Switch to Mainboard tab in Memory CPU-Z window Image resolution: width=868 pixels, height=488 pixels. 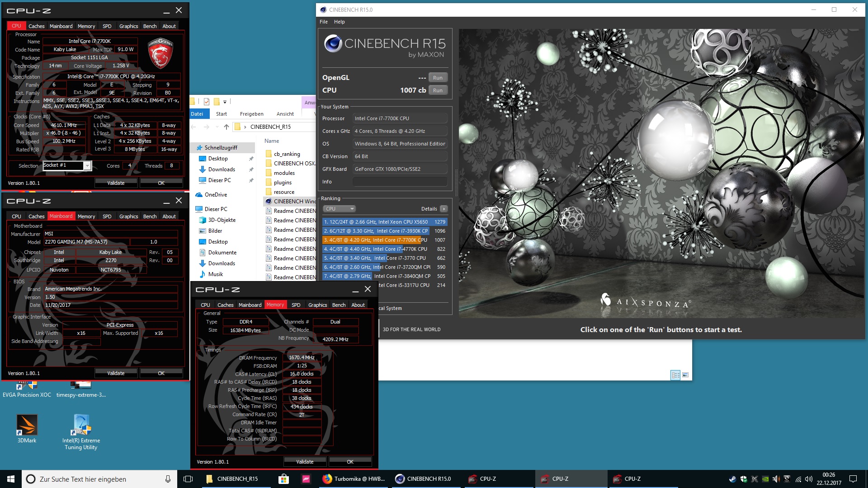(250, 305)
